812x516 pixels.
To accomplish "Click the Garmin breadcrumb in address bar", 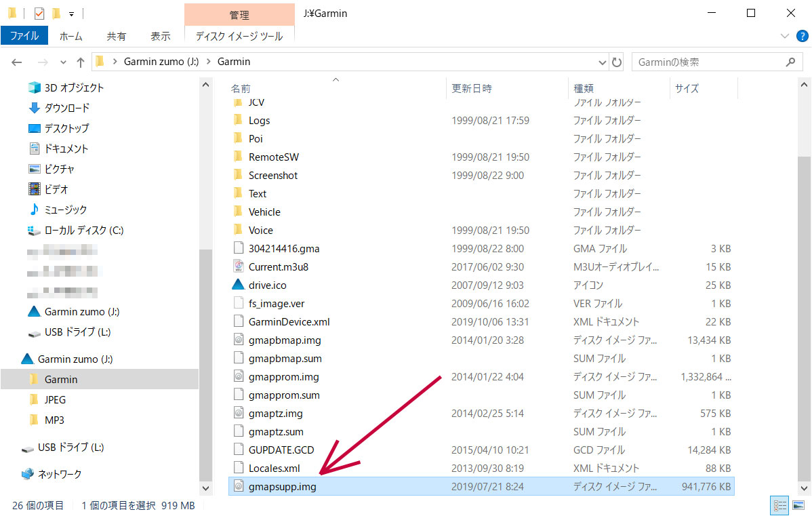I will (234, 62).
